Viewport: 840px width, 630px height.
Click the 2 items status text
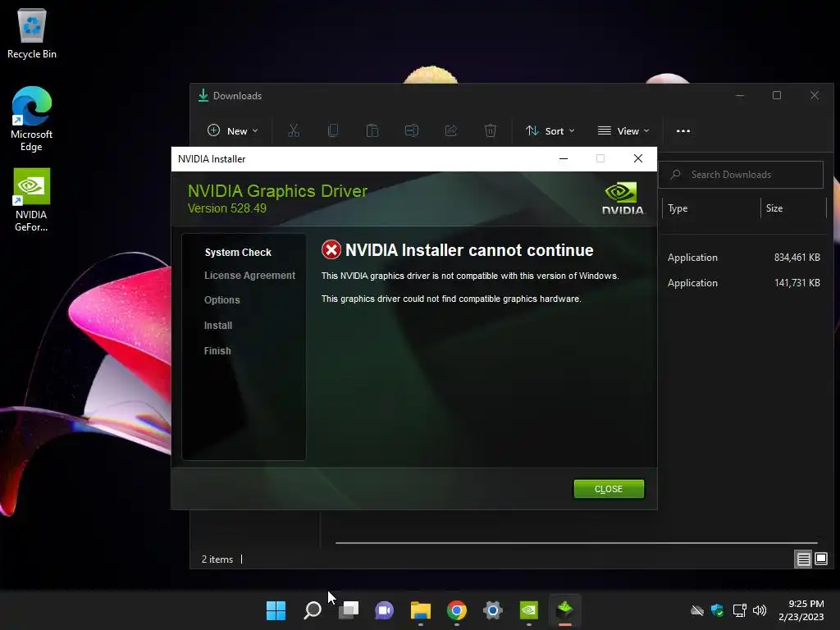click(217, 559)
